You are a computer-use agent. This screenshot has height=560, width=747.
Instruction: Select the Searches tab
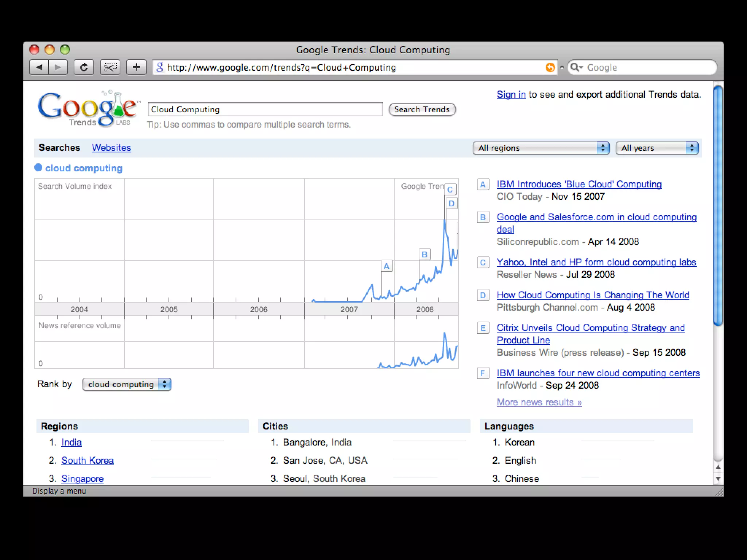pos(59,148)
